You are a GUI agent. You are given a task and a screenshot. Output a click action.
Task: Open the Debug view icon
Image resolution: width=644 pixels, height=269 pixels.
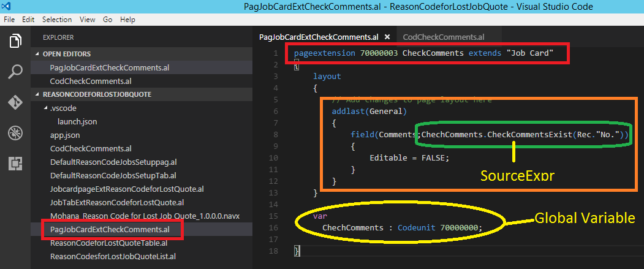15,132
